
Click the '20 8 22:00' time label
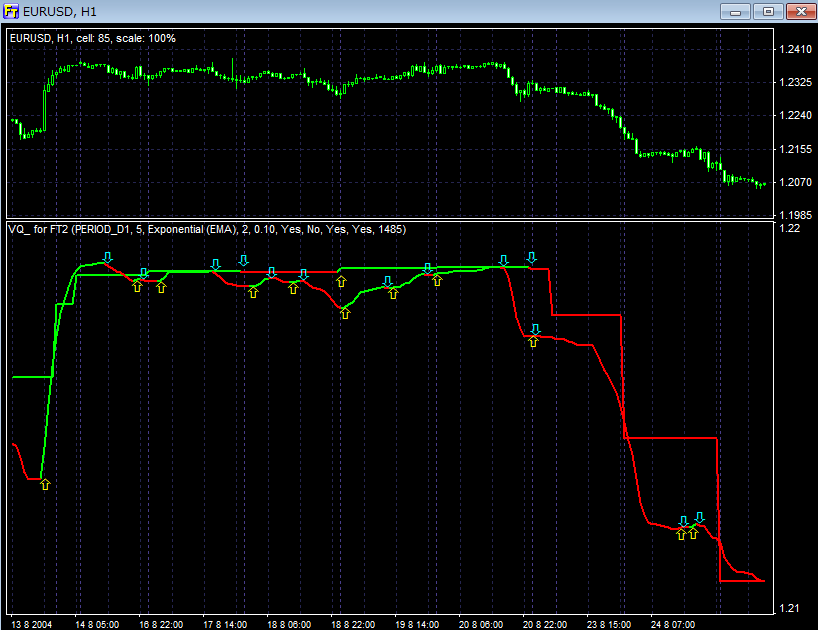[545, 624]
